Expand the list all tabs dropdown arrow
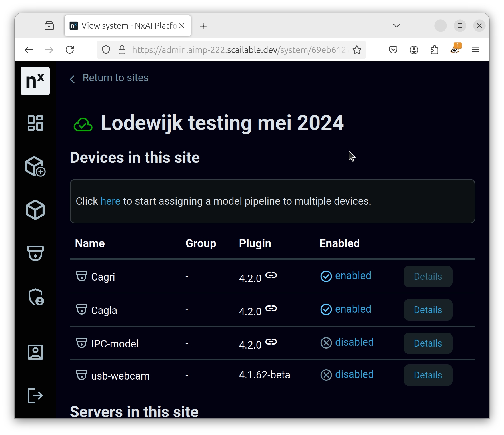 tap(396, 26)
